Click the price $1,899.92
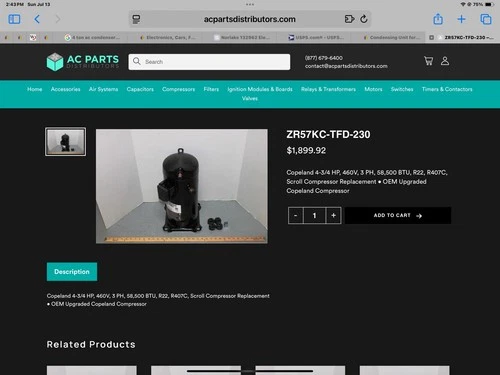 click(x=306, y=150)
